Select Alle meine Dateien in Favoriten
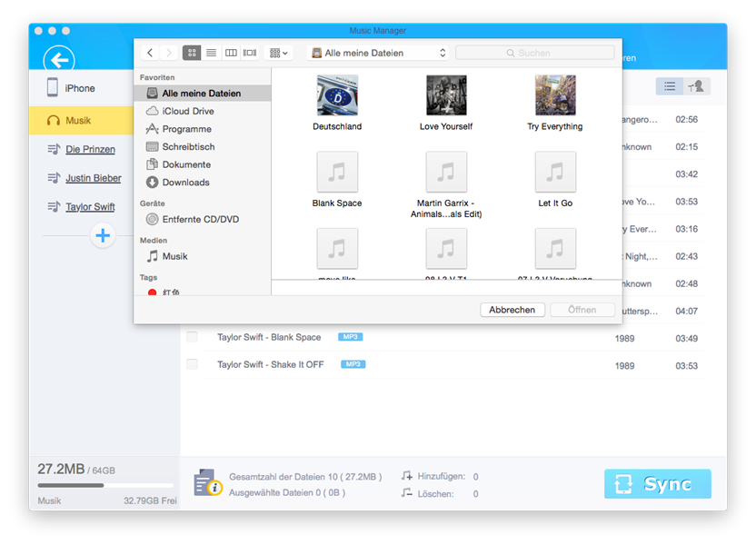The image size is (756, 545). (x=203, y=93)
